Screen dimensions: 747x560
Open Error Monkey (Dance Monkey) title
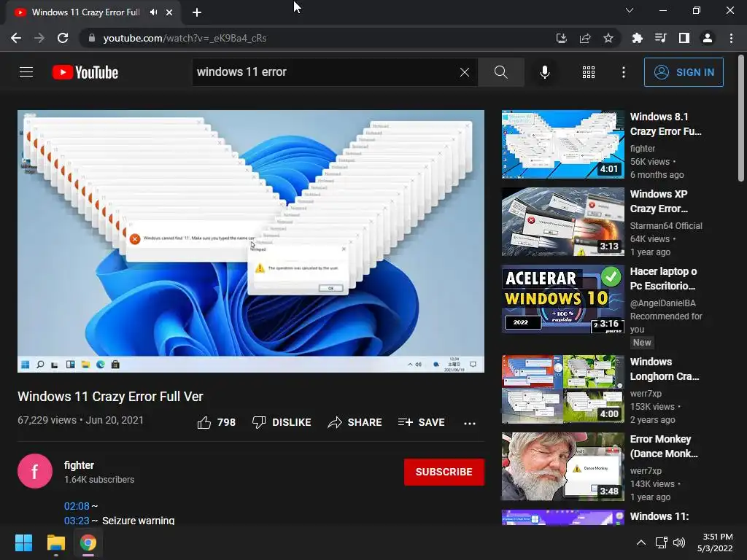[664, 446]
